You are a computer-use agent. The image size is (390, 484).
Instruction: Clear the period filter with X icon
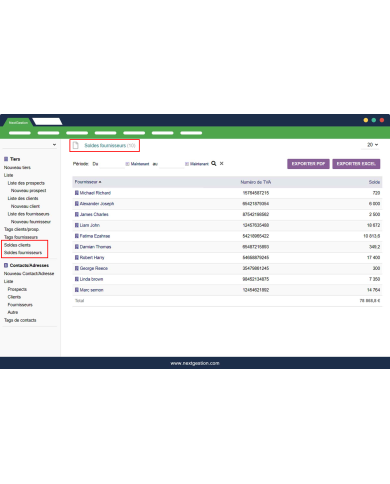(x=221, y=163)
